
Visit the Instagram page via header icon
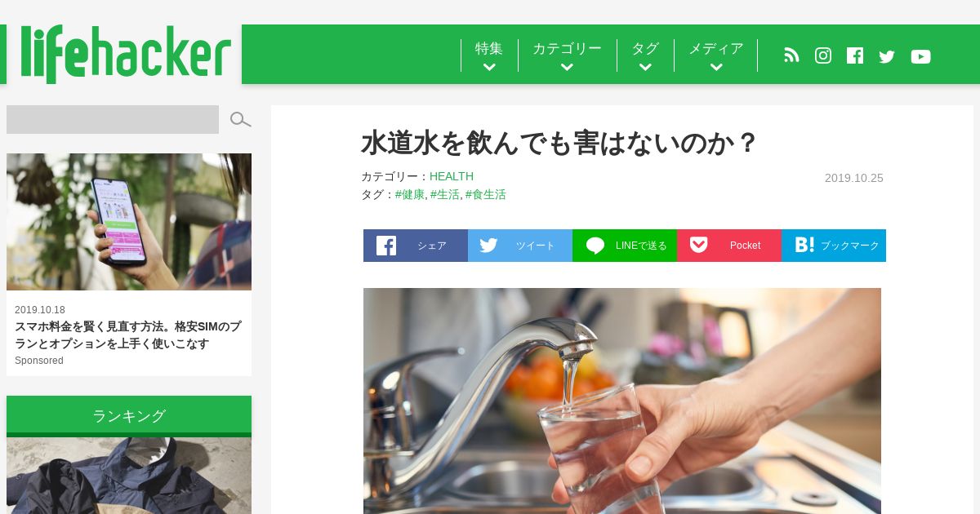(823, 55)
